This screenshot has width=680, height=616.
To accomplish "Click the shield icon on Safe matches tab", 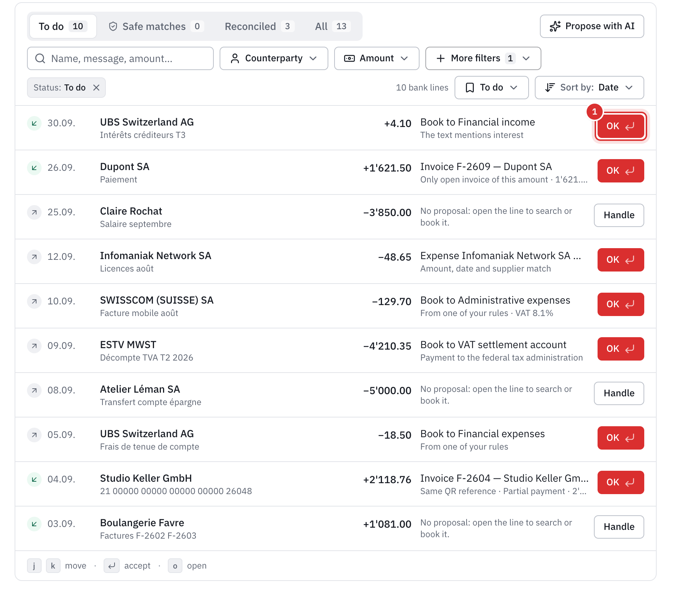I will (113, 26).
